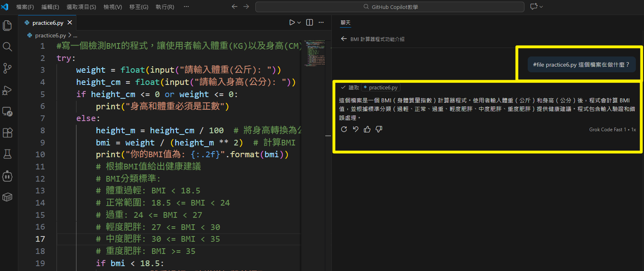Open the 檔案(F) menu
The image size is (644, 271).
[25, 7]
